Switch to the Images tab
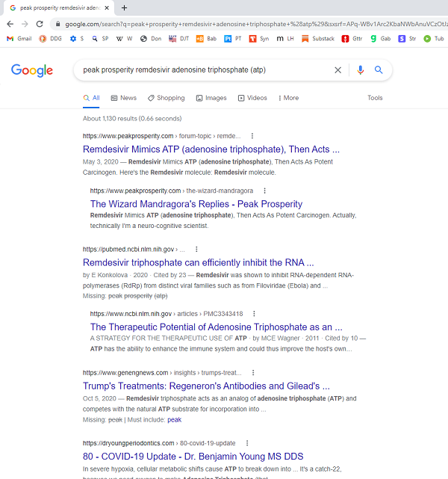This screenshot has width=448, height=479. (211, 98)
